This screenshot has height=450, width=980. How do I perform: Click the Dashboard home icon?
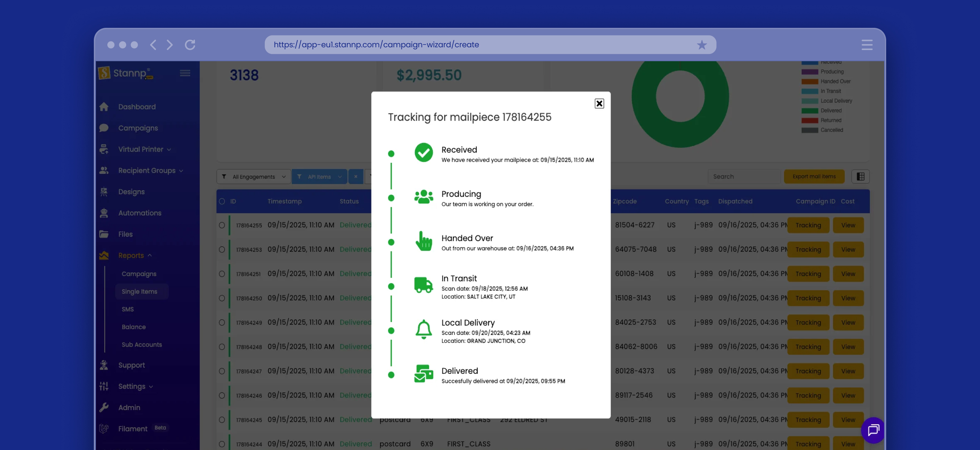tap(104, 107)
